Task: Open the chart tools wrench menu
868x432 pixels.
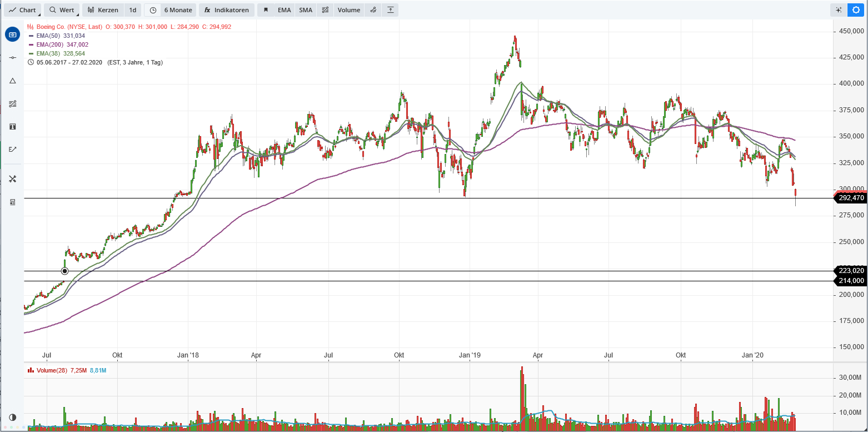Action: pos(12,178)
